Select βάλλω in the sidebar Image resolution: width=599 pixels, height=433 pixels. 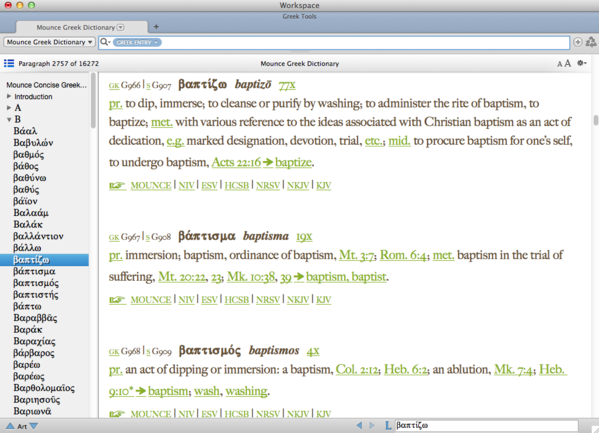(x=27, y=248)
